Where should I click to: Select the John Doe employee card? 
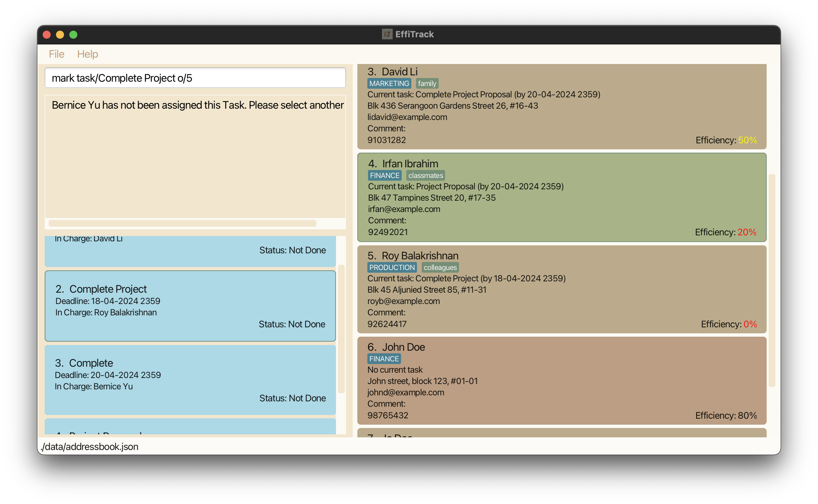click(x=562, y=380)
